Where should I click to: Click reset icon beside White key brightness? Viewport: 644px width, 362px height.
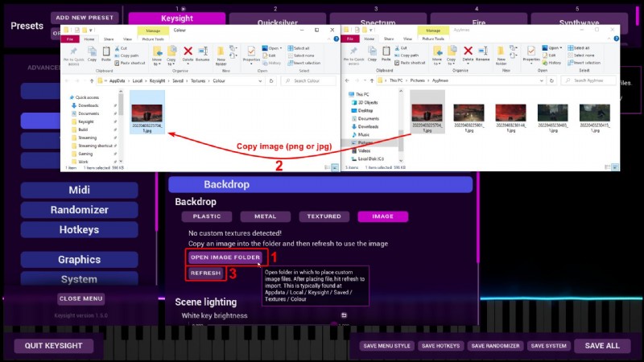(344, 315)
